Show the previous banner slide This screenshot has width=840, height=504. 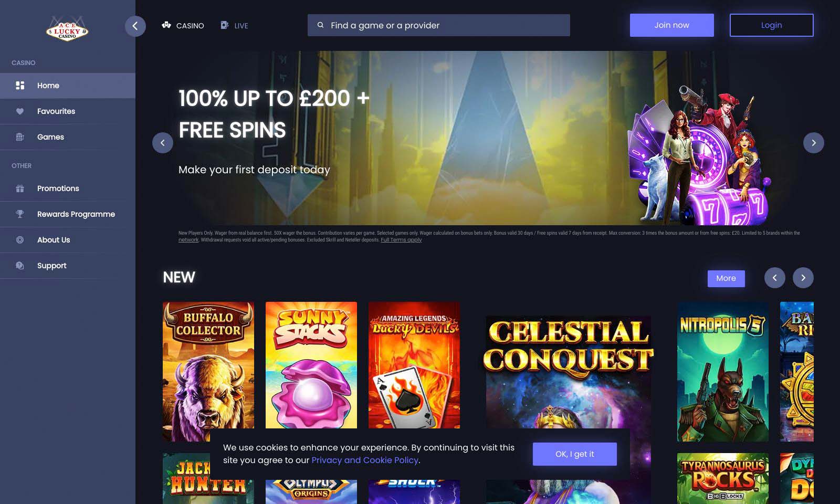[163, 143]
